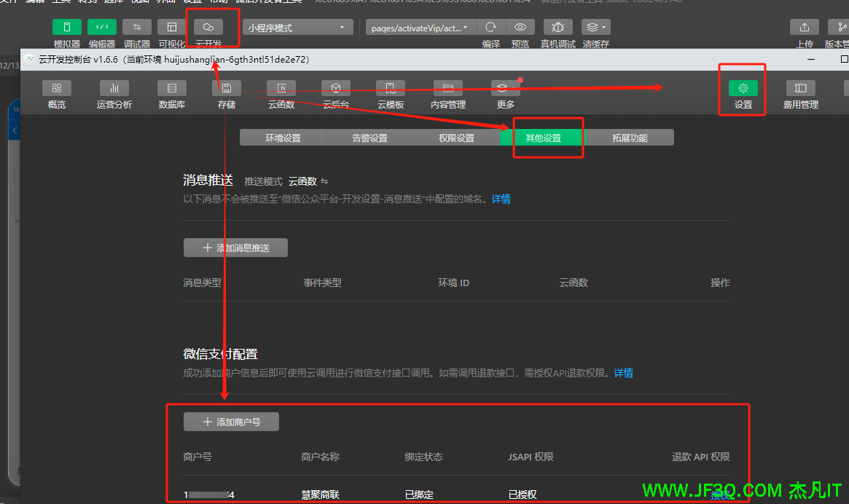
Task: Open the 云开发 cloud development icon
Action: [208, 27]
